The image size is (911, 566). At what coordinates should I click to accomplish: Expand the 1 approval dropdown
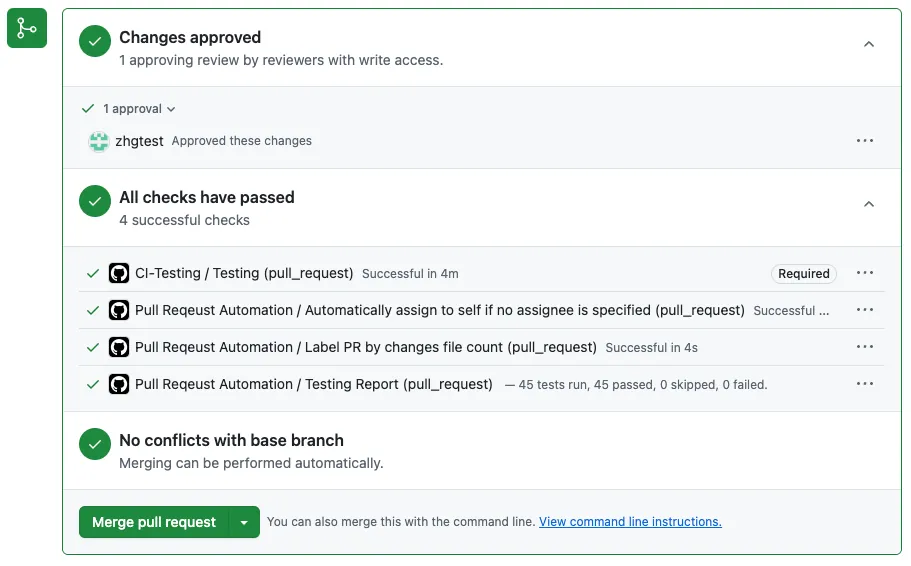coord(139,109)
